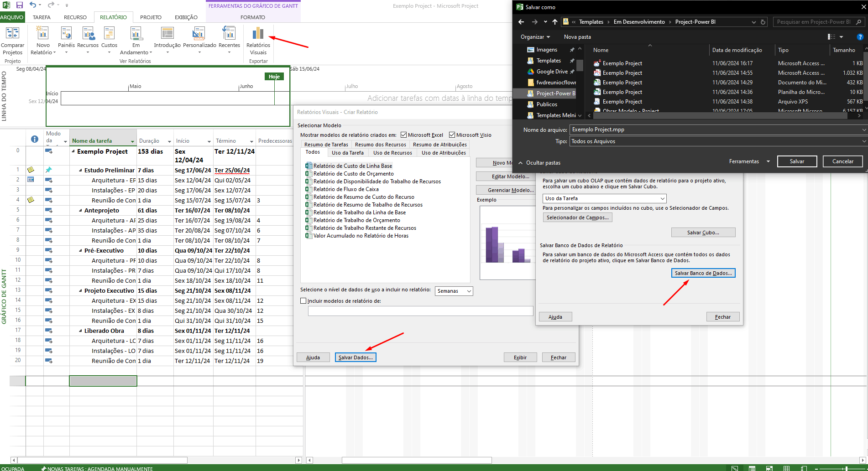Go up one folder level in Salvar como
This screenshot has width=868, height=471.
pyautogui.click(x=555, y=22)
